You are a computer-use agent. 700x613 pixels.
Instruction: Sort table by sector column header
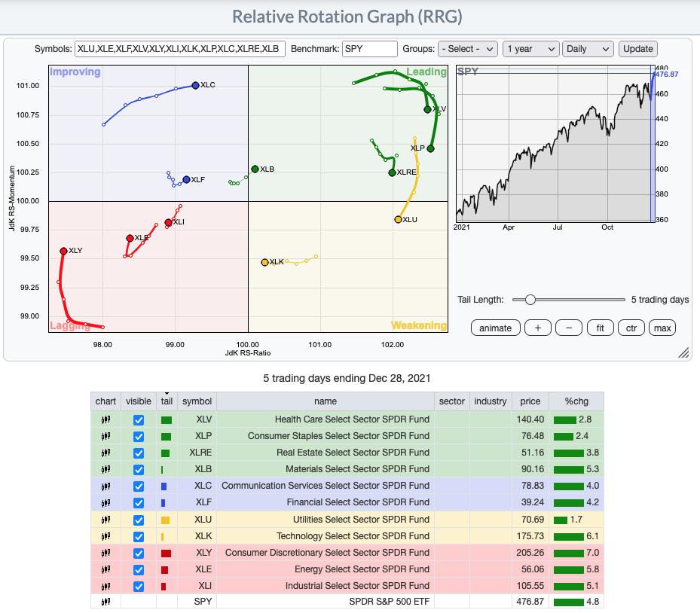pos(452,401)
